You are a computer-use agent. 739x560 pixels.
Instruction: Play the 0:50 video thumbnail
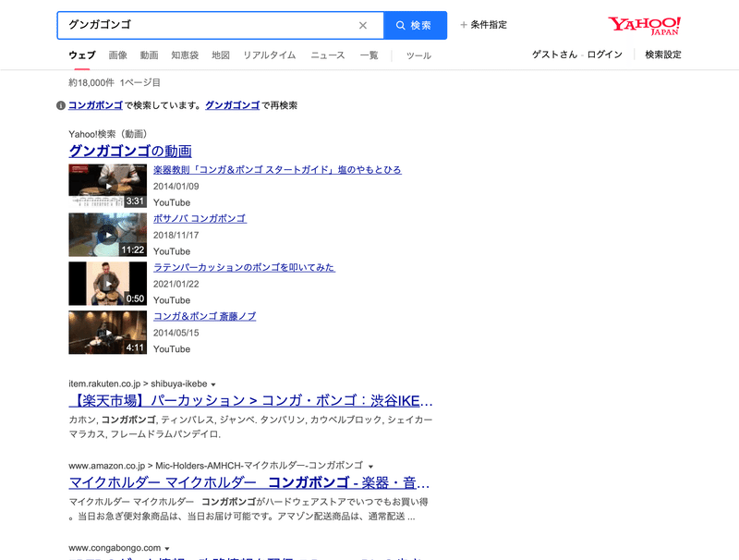(107, 284)
